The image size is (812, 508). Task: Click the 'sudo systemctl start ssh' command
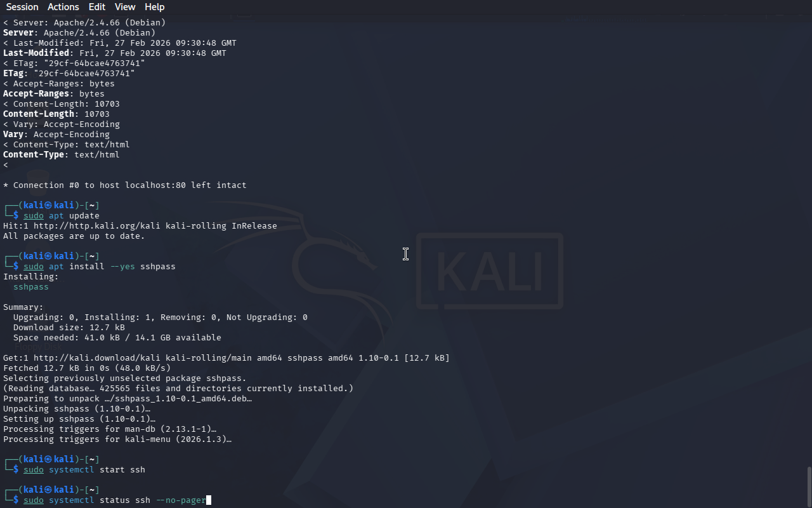pos(84,470)
